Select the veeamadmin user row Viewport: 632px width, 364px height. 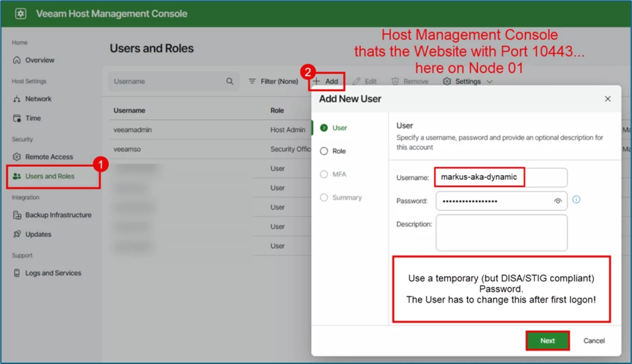(210, 130)
